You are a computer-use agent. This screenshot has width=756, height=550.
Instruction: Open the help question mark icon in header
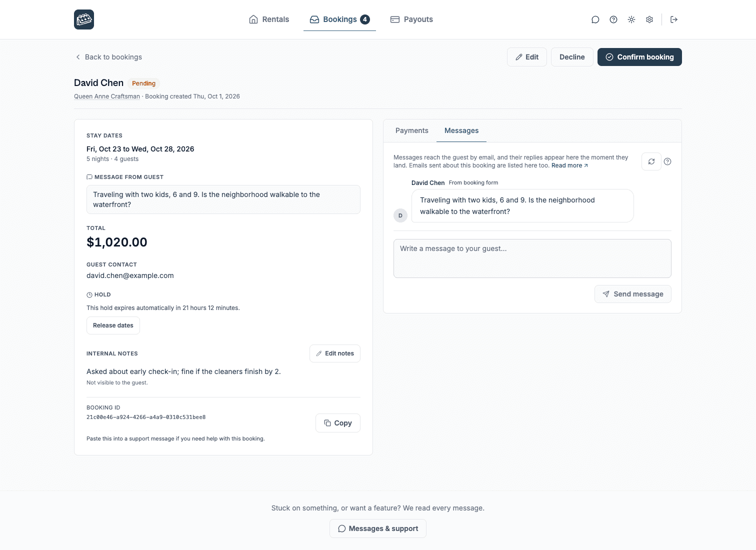click(613, 19)
